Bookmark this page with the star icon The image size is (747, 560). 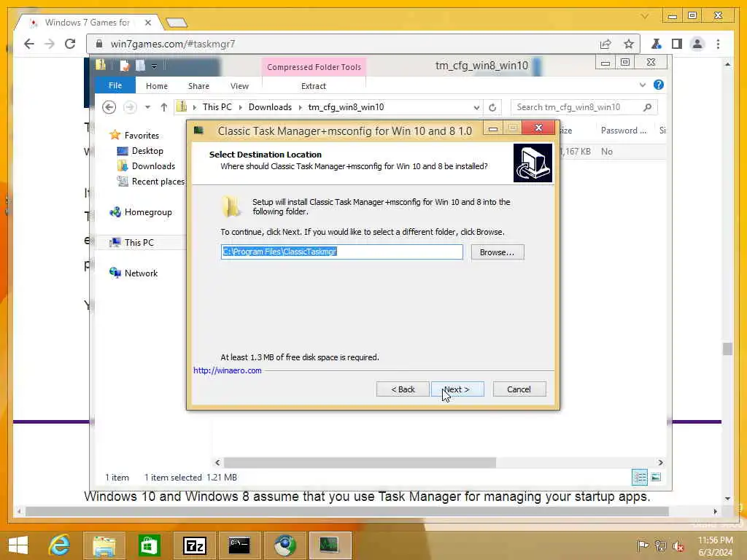pos(629,44)
